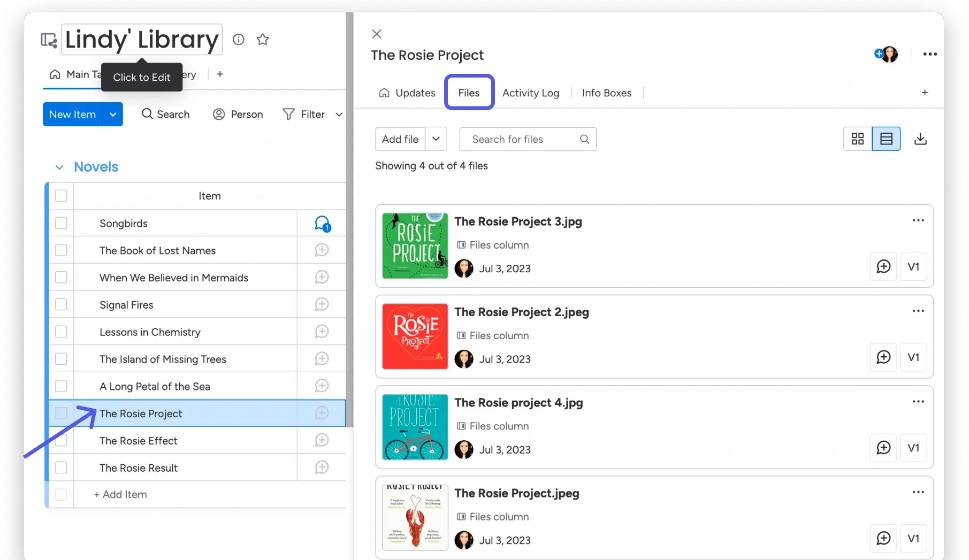The height and width of the screenshot is (560, 969).
Task: View V1 version of The Rosie Project 3.jpg
Action: [x=913, y=266]
